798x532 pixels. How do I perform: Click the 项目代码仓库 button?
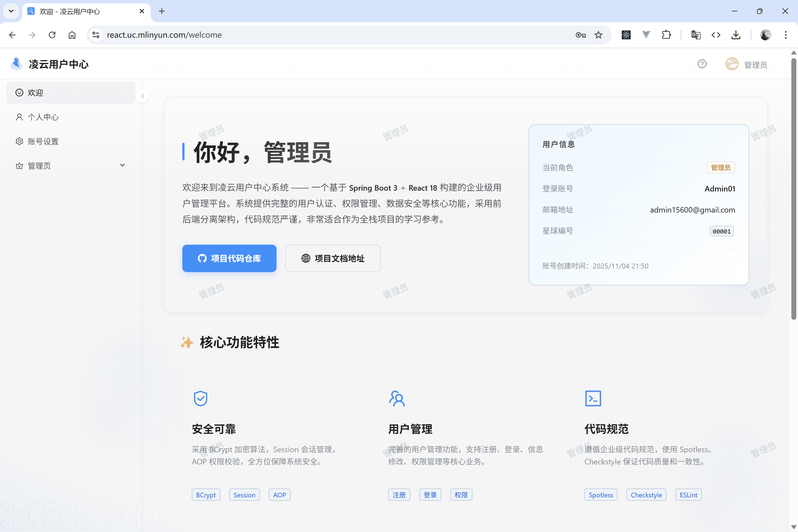[229, 258]
